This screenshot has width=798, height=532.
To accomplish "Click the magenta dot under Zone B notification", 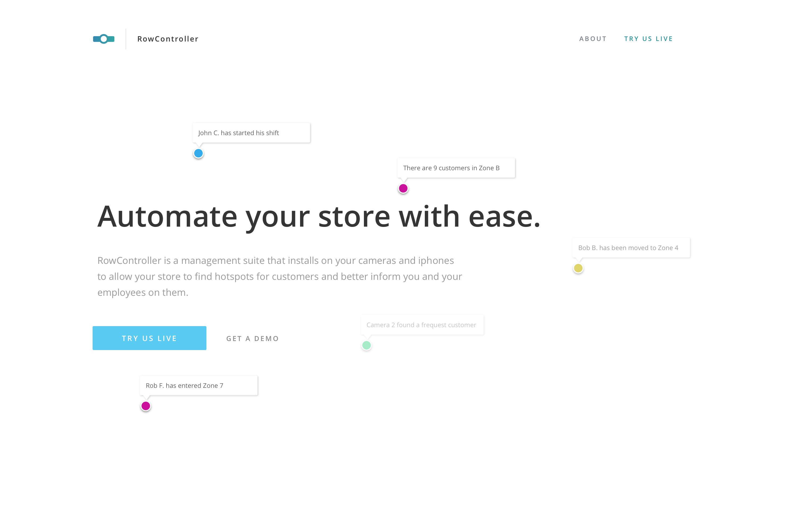I will click(x=403, y=188).
